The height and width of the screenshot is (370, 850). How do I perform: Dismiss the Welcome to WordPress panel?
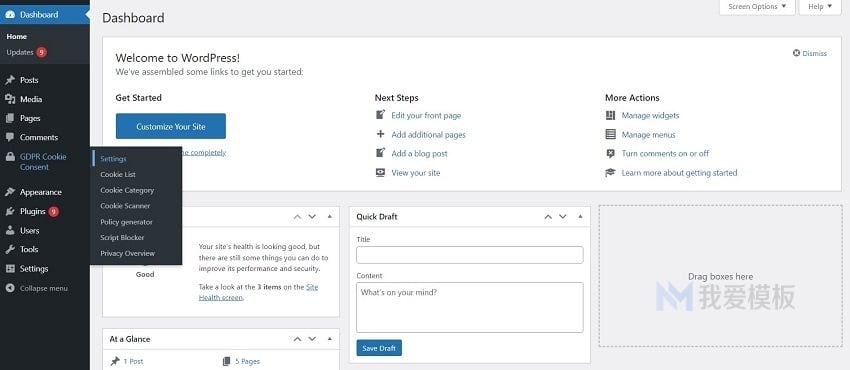(x=810, y=53)
